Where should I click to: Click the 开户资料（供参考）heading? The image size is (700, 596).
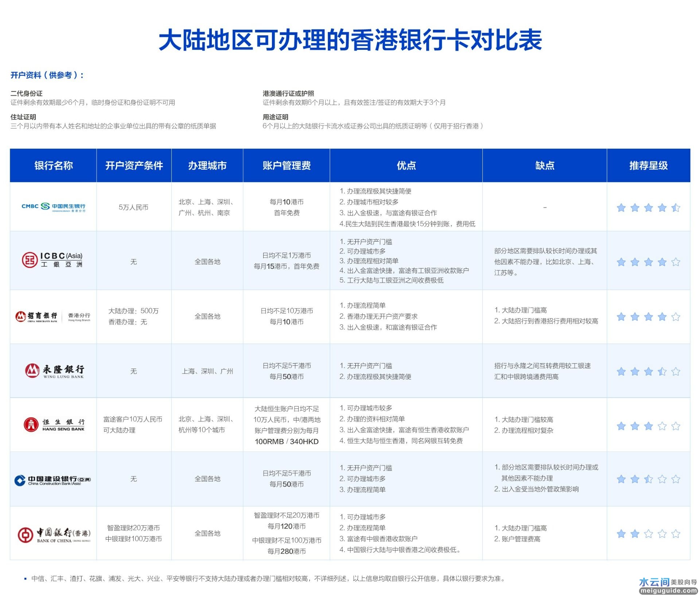[x=47, y=75]
